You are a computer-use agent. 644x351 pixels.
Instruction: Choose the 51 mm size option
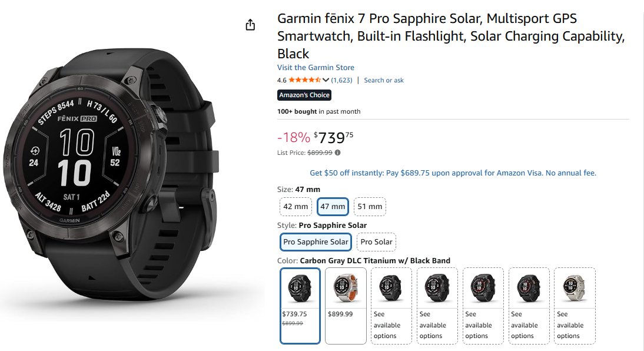pos(370,207)
